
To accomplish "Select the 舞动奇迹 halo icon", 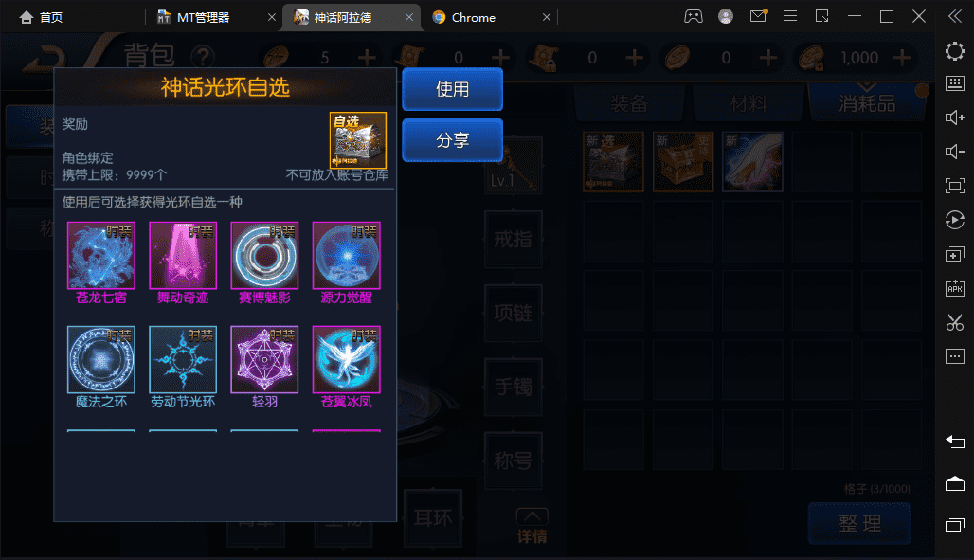I will [x=183, y=256].
